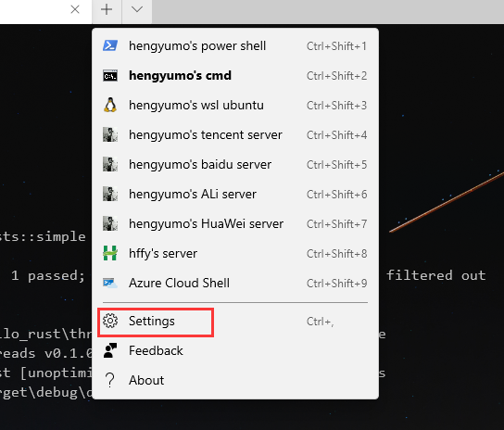Click the About question mark icon
The height and width of the screenshot is (430, 504).
click(110, 380)
